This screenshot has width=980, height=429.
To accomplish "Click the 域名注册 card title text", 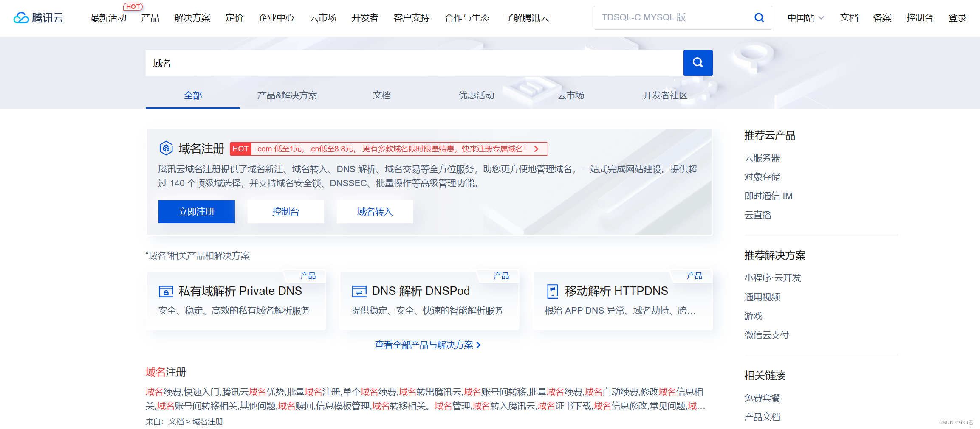I will click(x=201, y=149).
